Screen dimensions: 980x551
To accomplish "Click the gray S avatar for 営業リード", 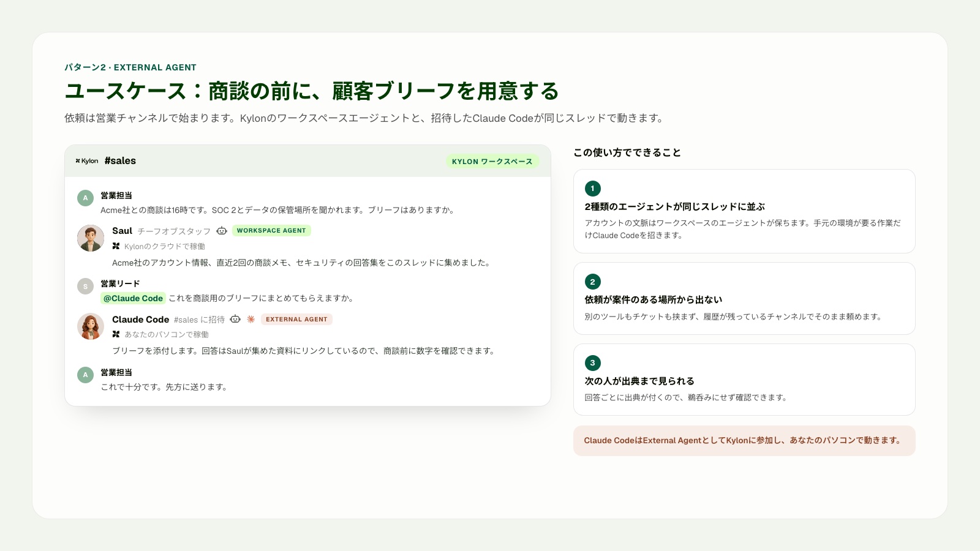I will (85, 286).
